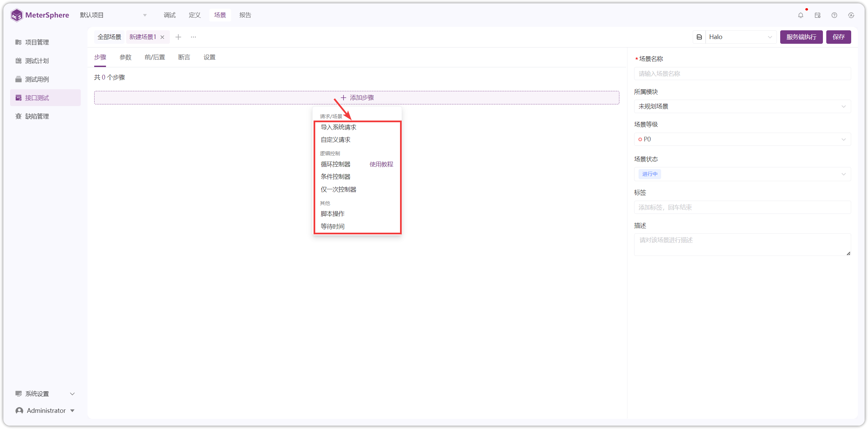Open the 默认项目 project dropdown
This screenshot has width=868, height=429.
(113, 15)
